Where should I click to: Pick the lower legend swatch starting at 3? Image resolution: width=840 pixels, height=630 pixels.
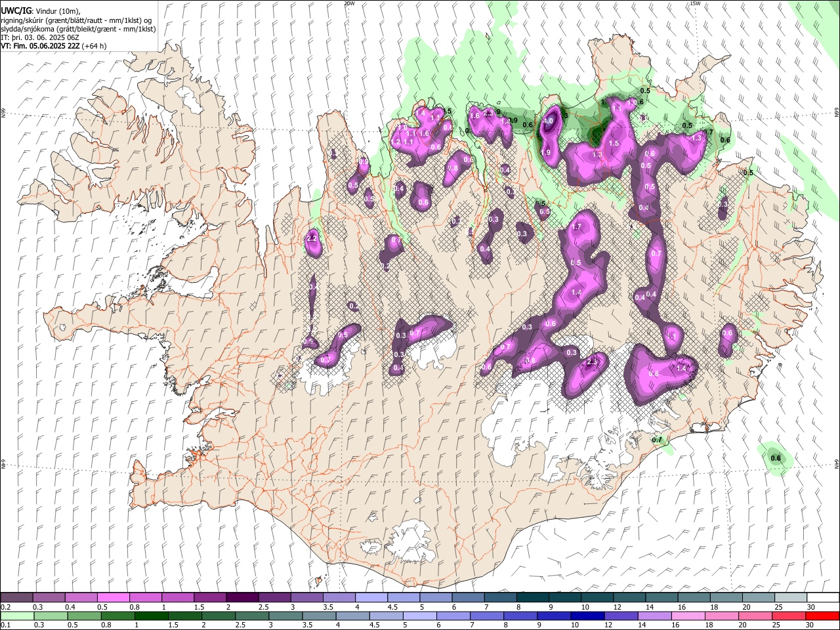[285, 616]
